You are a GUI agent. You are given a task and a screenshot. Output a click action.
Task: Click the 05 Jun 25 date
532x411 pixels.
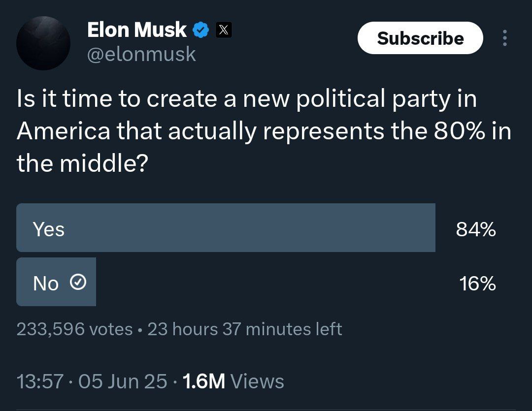tap(123, 381)
